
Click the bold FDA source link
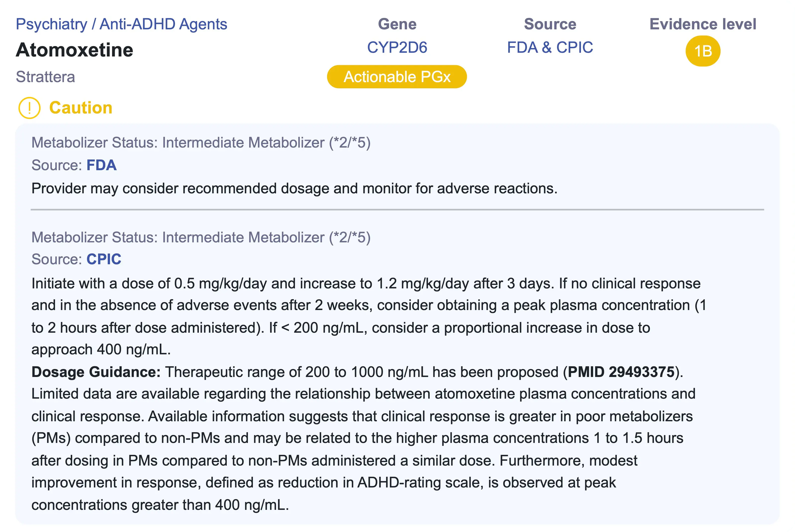click(x=102, y=165)
